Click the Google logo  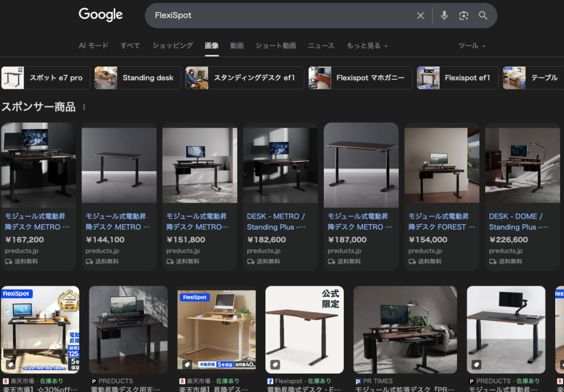(100, 15)
